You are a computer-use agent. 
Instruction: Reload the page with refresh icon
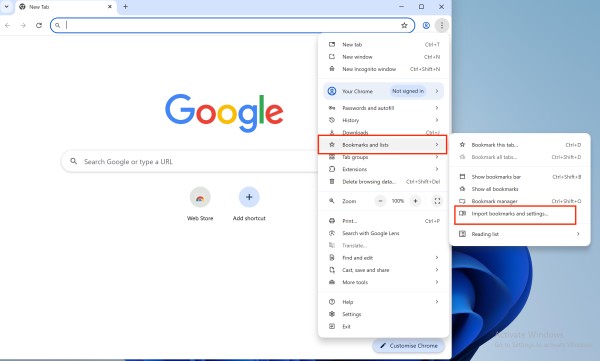coord(39,25)
